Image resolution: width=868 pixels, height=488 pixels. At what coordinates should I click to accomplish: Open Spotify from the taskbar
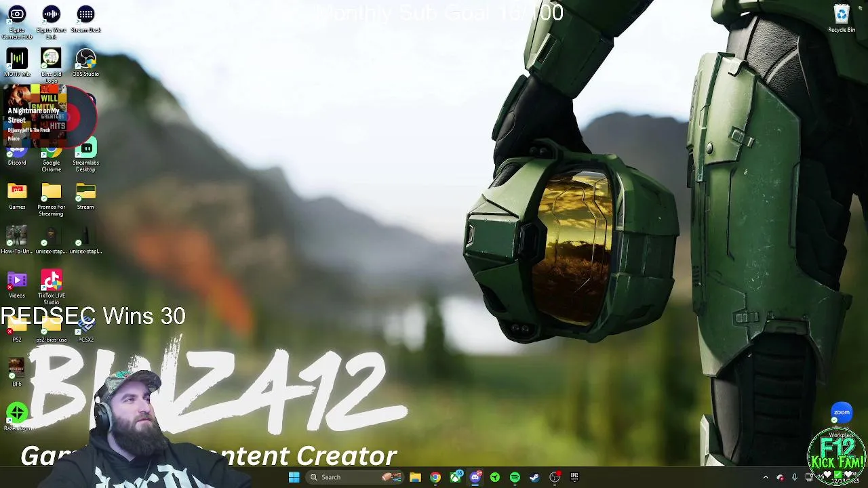click(x=515, y=477)
